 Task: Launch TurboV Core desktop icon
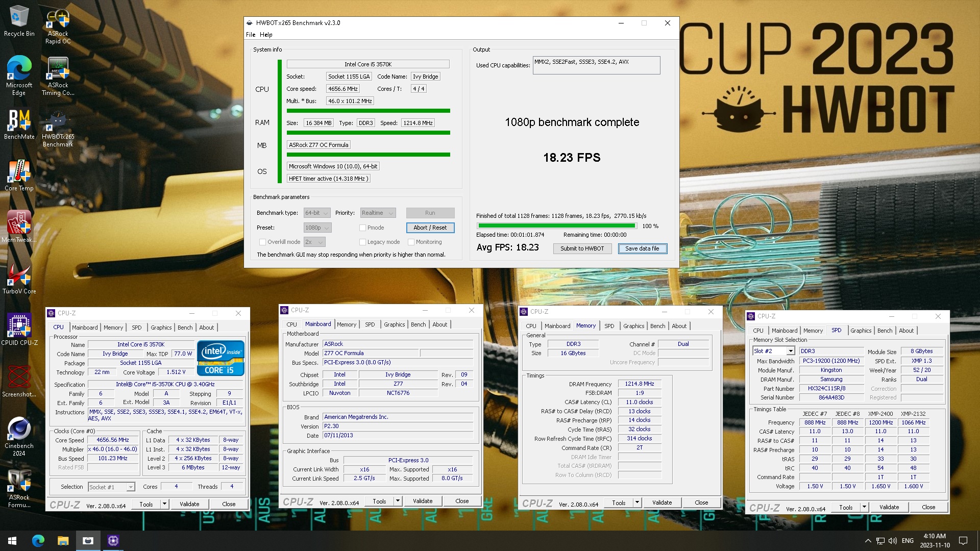[19, 279]
